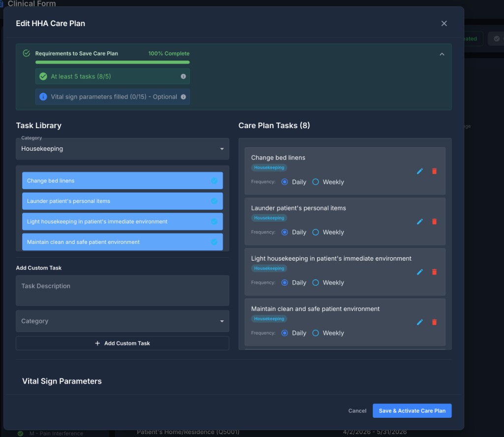Open the Housekeeping category dropdown in Task Library
This screenshot has height=437, width=504.
(x=123, y=149)
